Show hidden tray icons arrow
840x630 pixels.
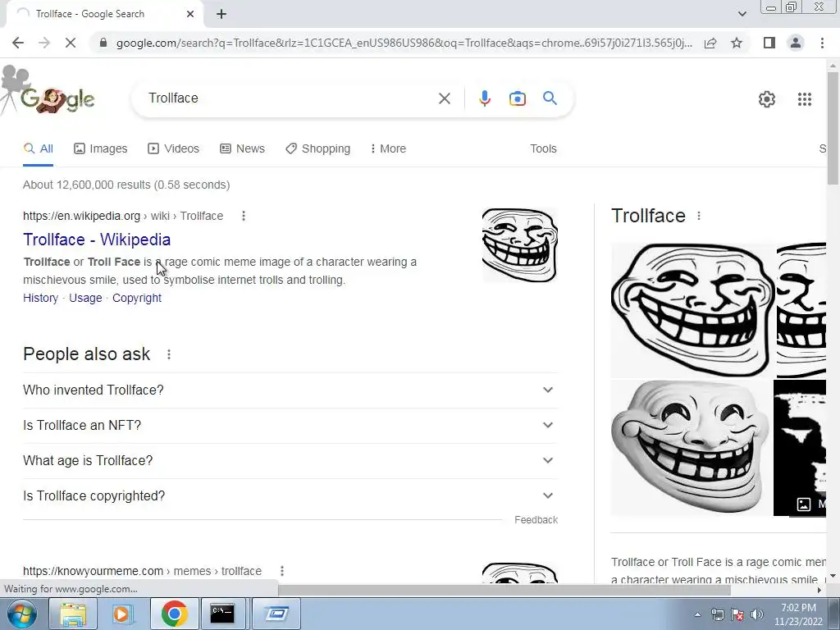[x=697, y=614]
